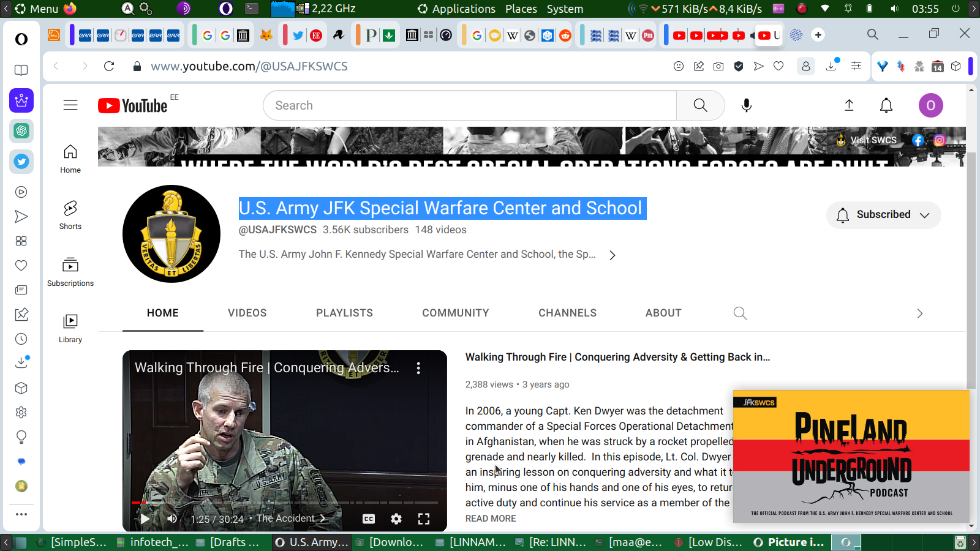This screenshot has height=551, width=980.
Task: Open Shorts in the YouTube sidebar
Action: pos(70,215)
